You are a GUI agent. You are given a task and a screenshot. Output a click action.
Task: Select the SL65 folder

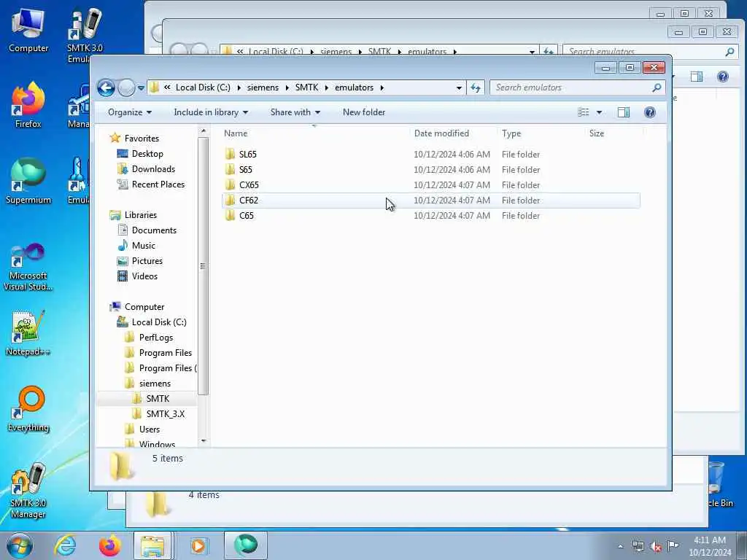pos(431,155)
